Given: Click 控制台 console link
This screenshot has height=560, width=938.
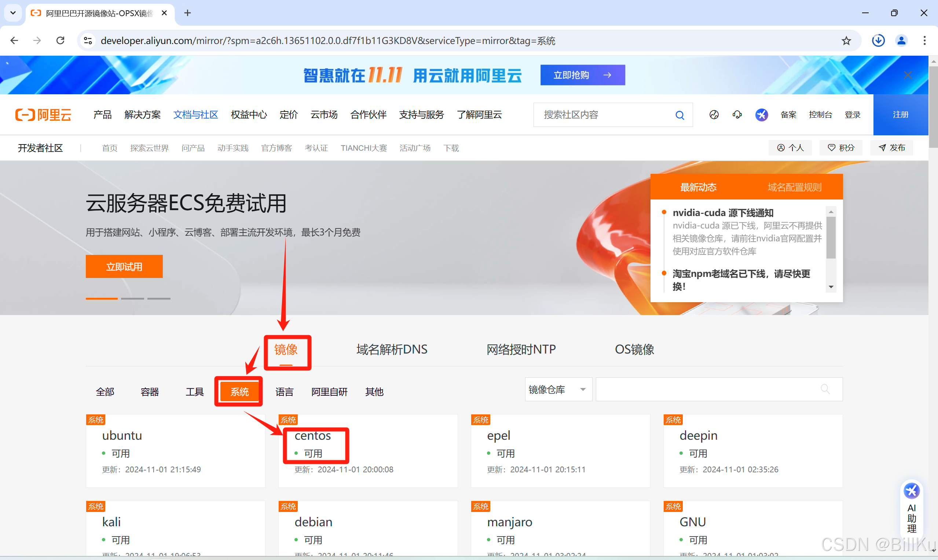Looking at the screenshot, I should (820, 115).
